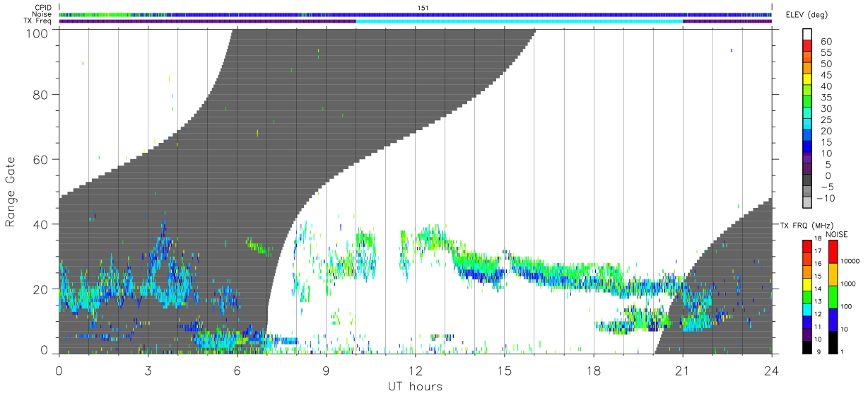Click the red top swatch of TX FRQ legend
The image size is (868, 401).
(807, 247)
